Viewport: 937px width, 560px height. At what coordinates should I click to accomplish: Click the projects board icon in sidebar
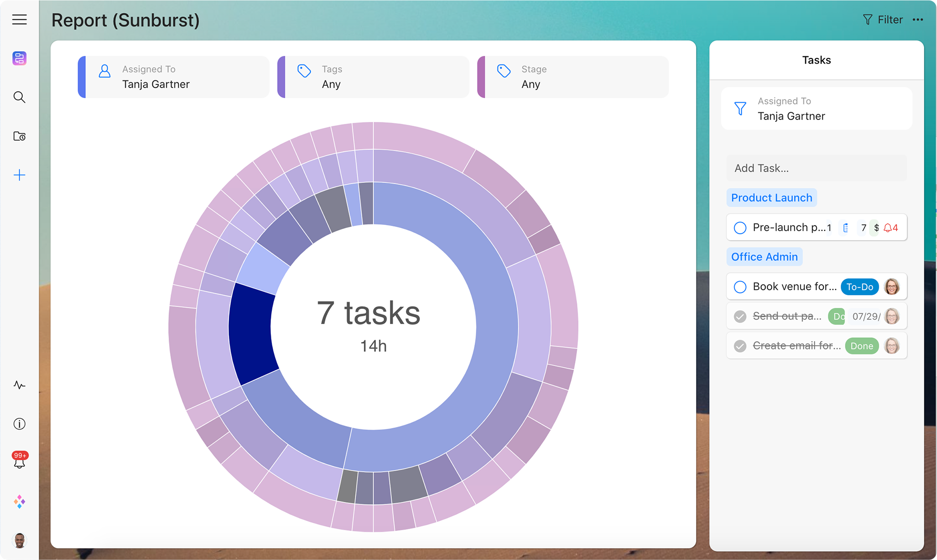(x=19, y=58)
